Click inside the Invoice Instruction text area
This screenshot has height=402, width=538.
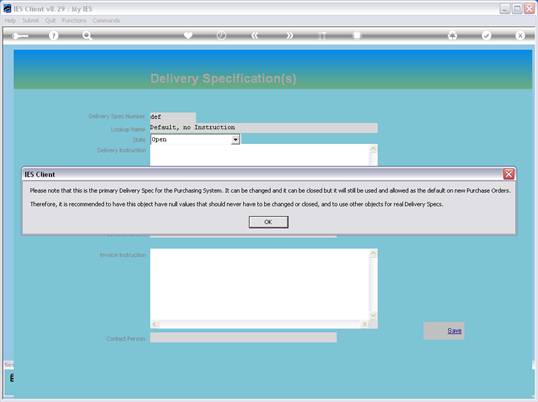tap(260, 285)
